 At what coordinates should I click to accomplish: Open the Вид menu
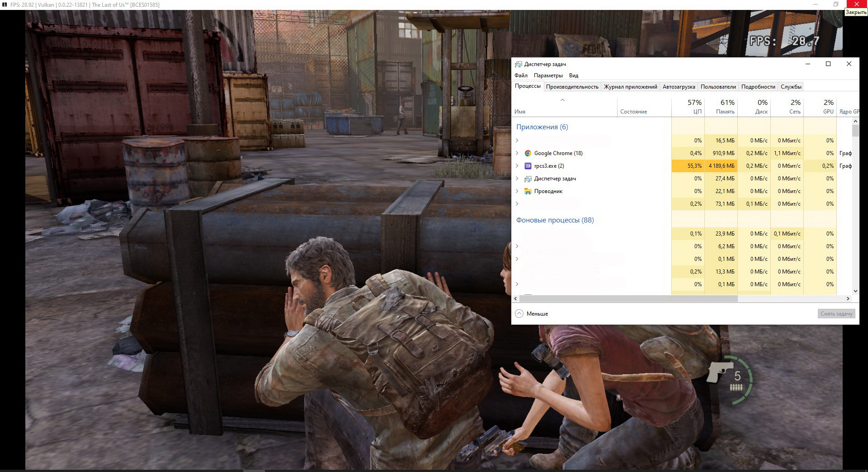[x=574, y=76]
